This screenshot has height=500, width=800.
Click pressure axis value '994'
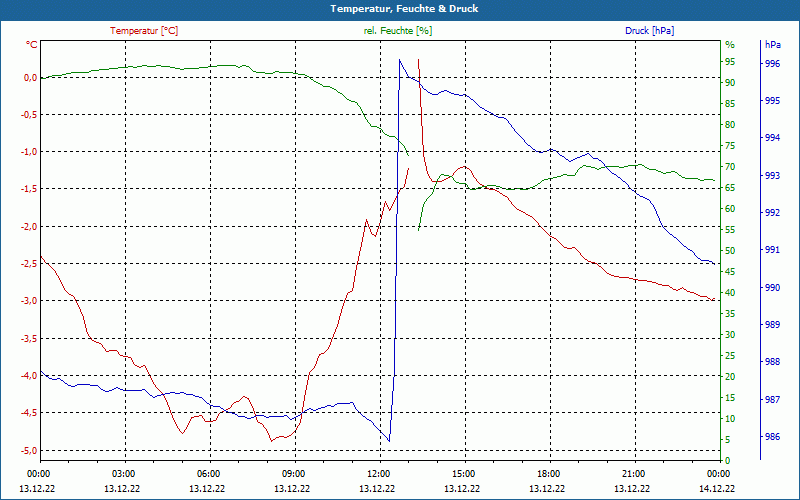pyautogui.click(x=772, y=138)
